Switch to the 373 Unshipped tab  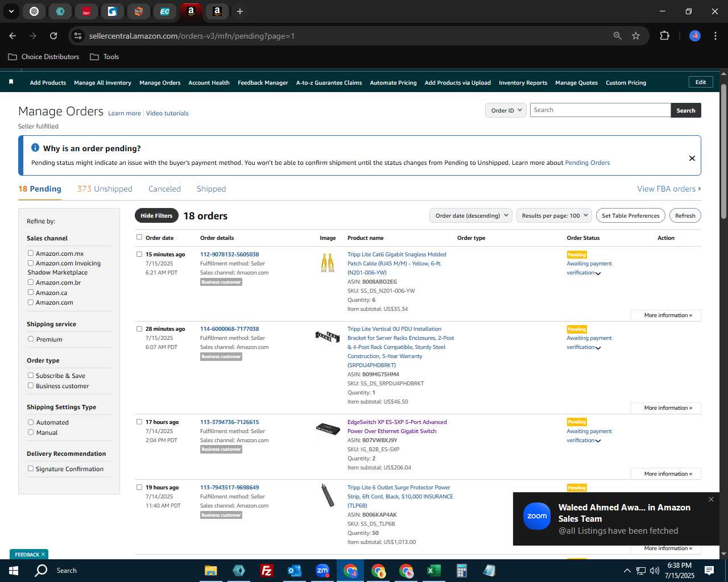(105, 189)
